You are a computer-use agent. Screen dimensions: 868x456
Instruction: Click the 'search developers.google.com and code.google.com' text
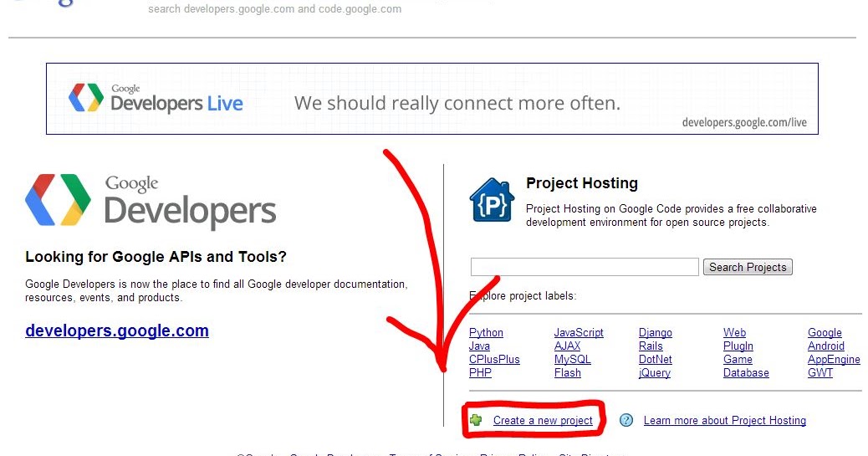pyautogui.click(x=274, y=9)
